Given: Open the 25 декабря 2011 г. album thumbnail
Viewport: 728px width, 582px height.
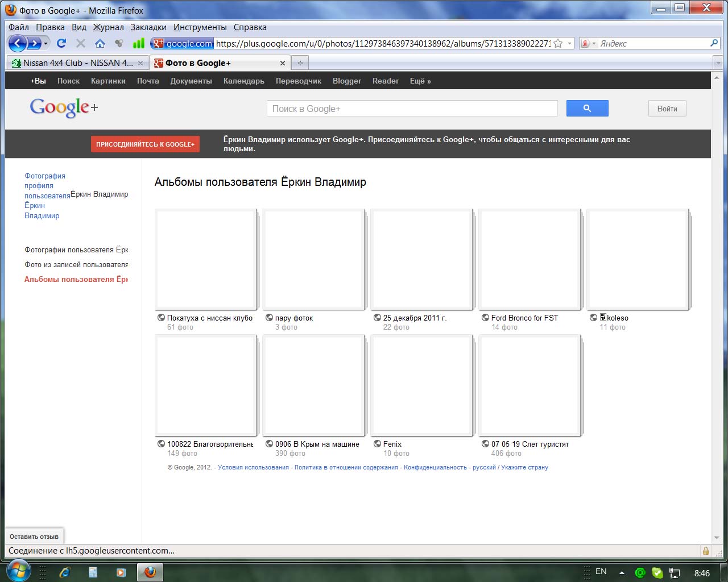Looking at the screenshot, I should (x=423, y=259).
